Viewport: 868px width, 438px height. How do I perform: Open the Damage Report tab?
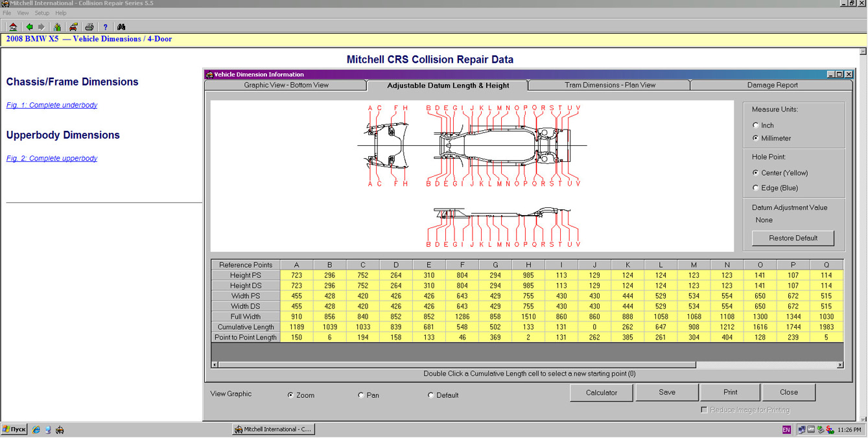coord(772,85)
